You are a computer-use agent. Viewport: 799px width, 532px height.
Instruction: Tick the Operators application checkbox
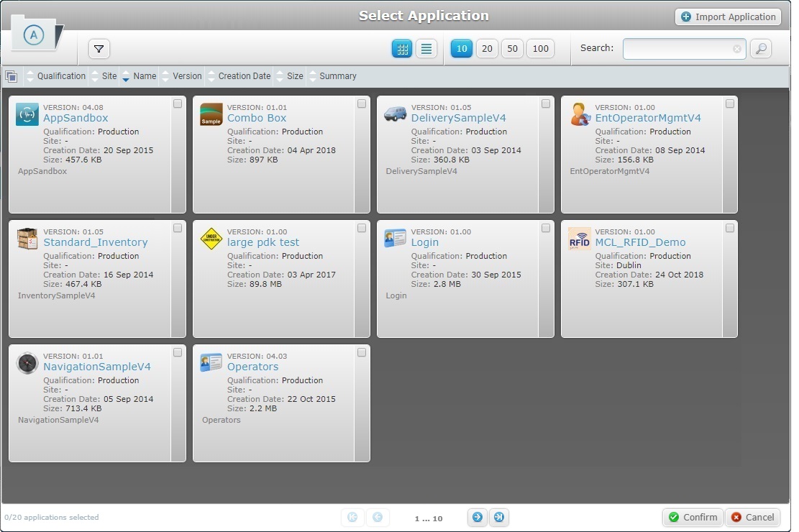[x=362, y=352]
